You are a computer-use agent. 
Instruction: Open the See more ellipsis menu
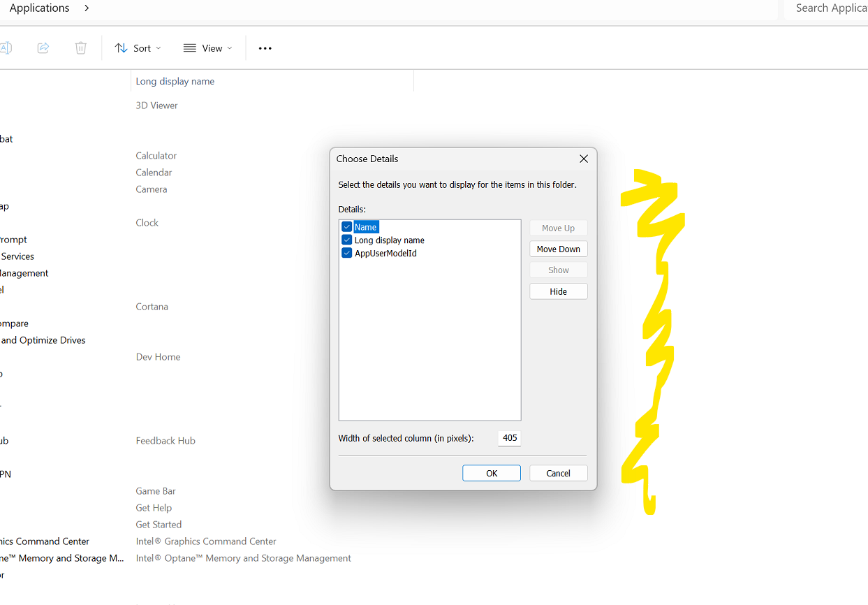tap(265, 48)
